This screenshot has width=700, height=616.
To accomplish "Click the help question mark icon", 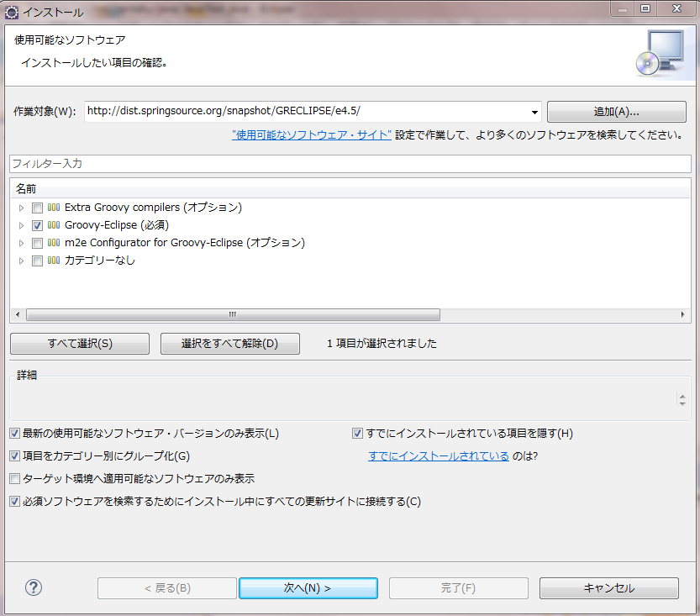I will 34,587.
